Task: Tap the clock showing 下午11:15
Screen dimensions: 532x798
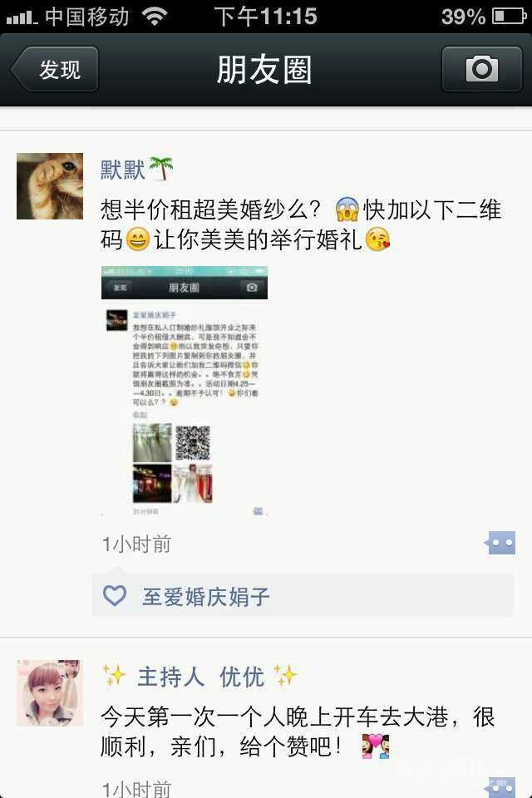Action: (265, 17)
